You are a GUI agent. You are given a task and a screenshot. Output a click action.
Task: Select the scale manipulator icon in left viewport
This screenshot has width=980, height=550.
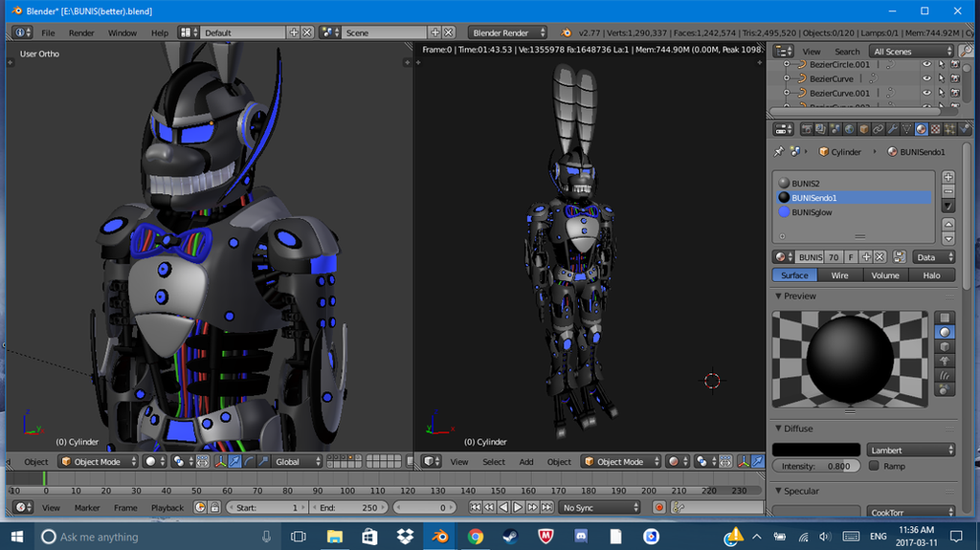264,461
